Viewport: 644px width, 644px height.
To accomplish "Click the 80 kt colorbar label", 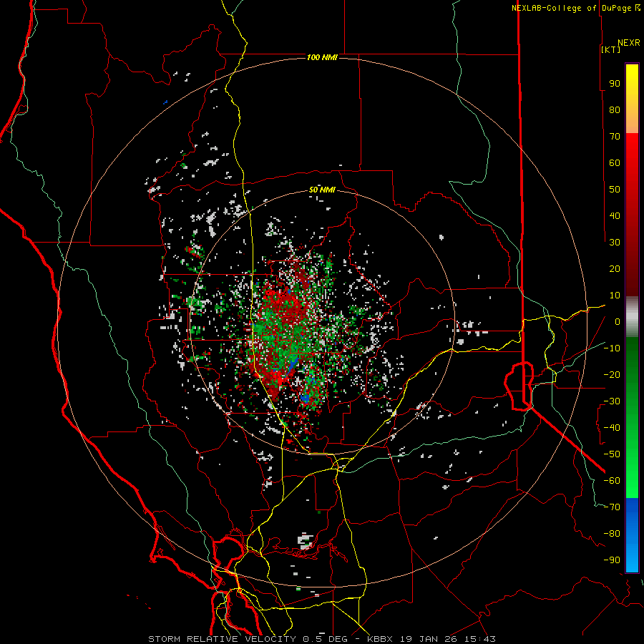I will pyautogui.click(x=615, y=109).
